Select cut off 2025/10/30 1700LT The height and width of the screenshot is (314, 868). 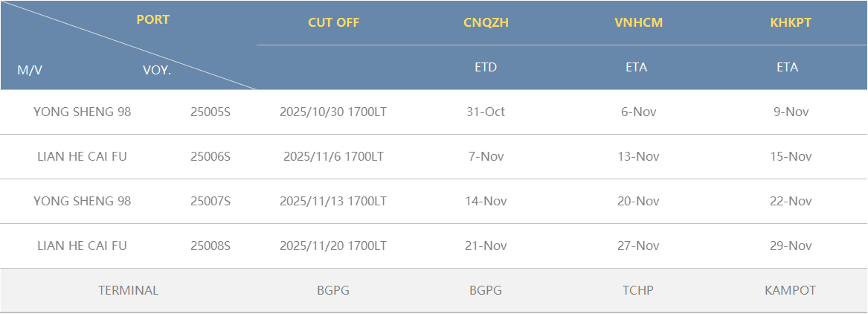(333, 112)
